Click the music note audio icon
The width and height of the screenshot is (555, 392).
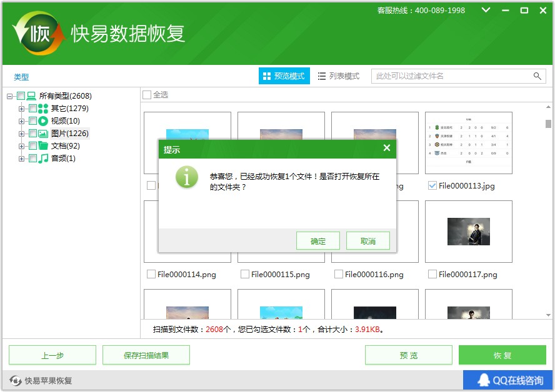(43, 159)
